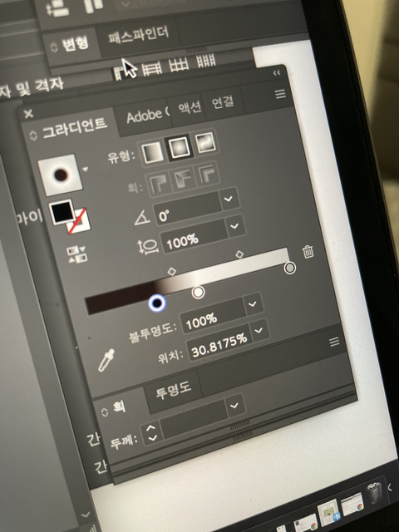Screen dimensions: 399x532
Task: Switch to the Adobe tab
Action: [146, 116]
